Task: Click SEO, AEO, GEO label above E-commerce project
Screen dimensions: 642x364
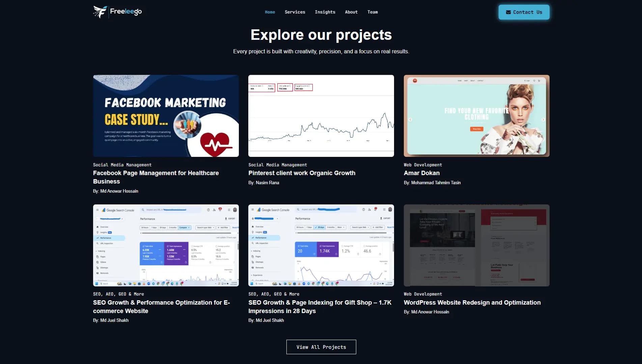Action: (118, 294)
